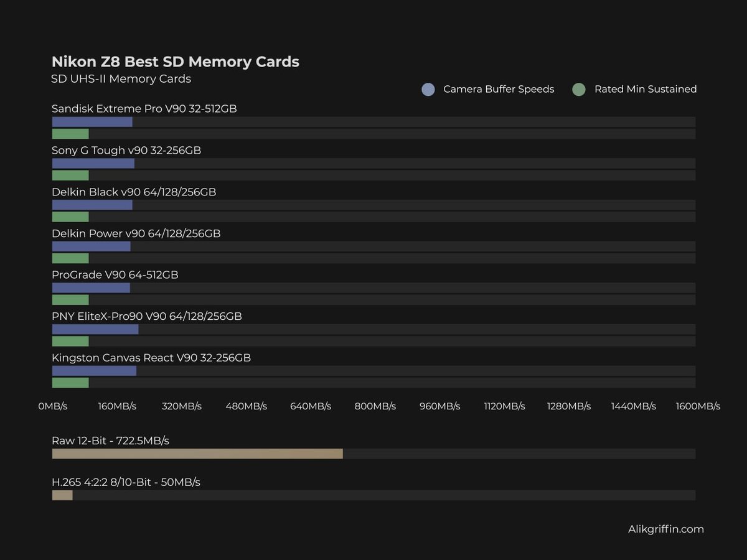Click the ProGrade green sustained bar
The image size is (747, 560).
[x=70, y=299]
